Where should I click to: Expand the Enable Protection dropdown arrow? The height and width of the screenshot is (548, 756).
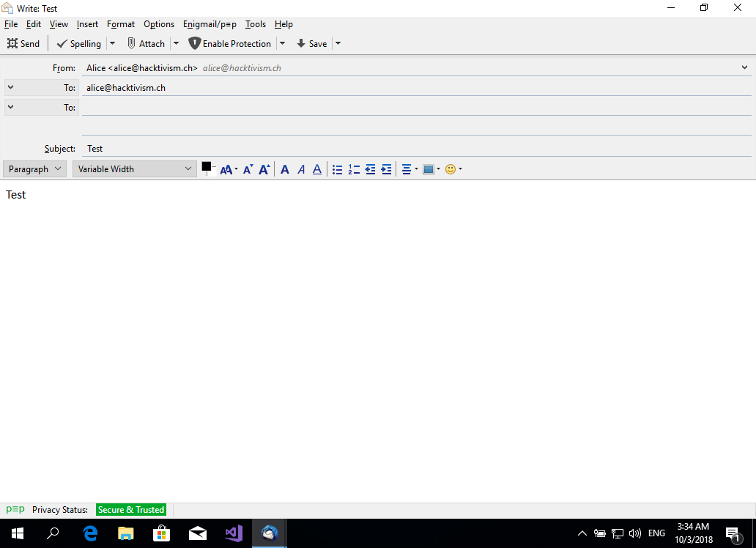tap(283, 43)
